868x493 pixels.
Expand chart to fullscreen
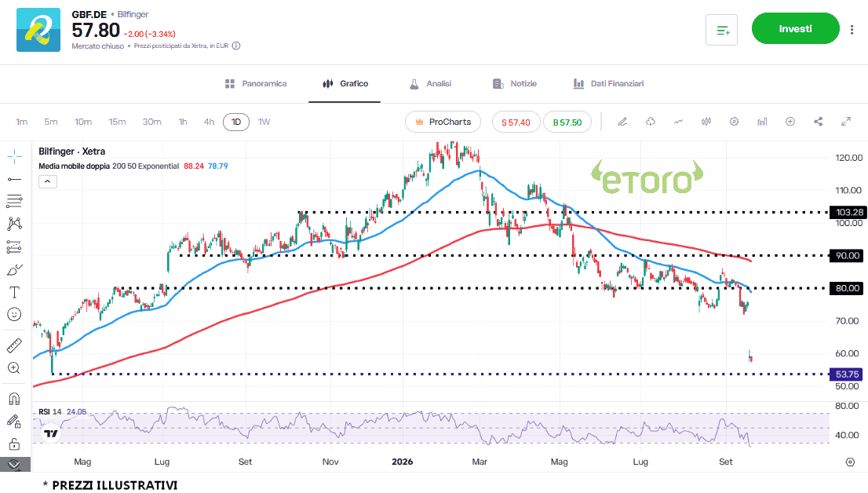[x=846, y=122]
